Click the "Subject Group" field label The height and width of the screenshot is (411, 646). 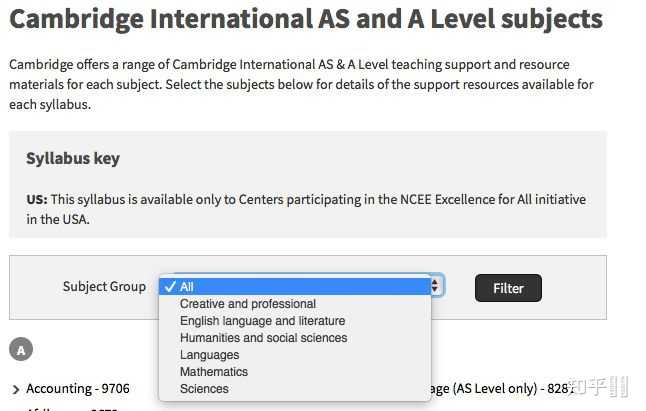coord(104,287)
